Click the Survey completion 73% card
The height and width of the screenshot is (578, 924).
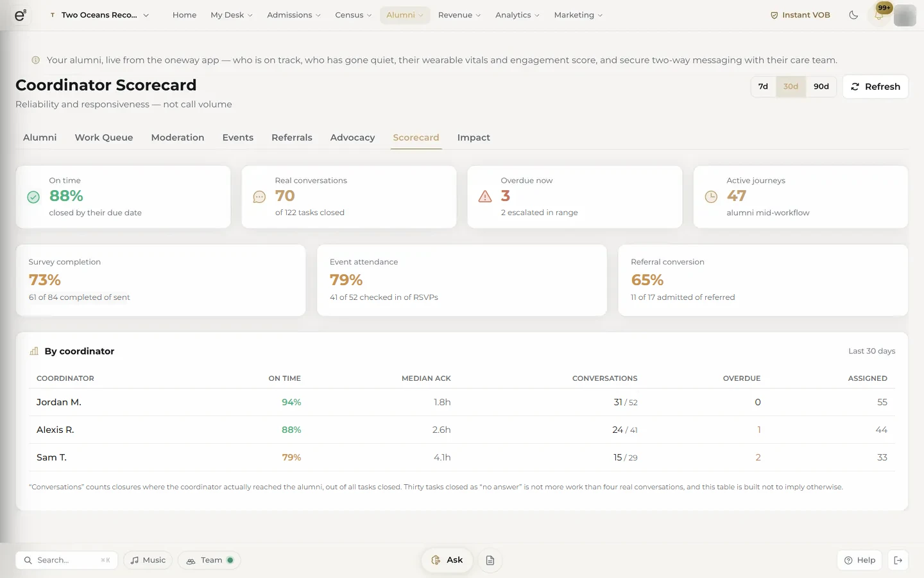(160, 280)
